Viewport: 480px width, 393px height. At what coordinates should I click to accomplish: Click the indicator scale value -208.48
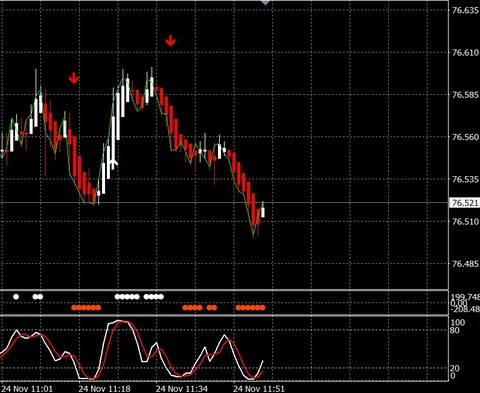[x=465, y=310]
